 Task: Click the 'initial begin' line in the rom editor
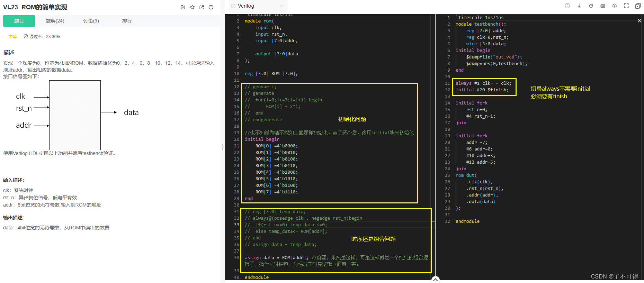point(262,139)
